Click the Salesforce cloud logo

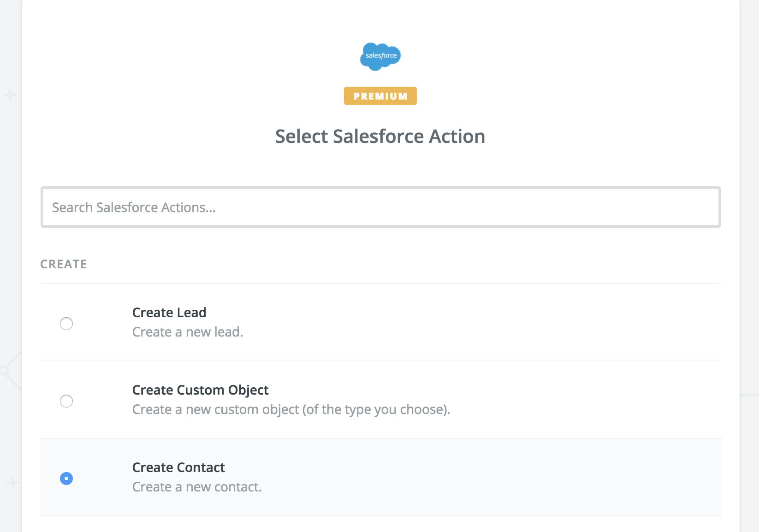[380, 56]
